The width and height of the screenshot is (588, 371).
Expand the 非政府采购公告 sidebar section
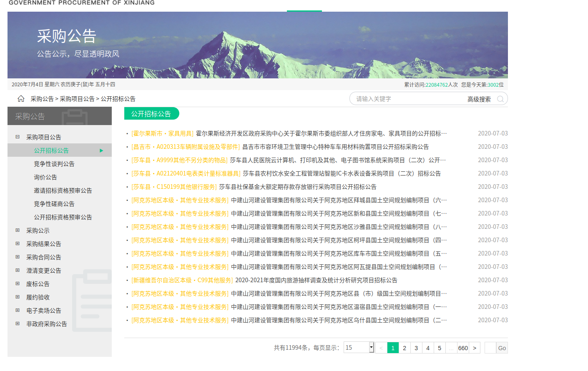[17, 323]
